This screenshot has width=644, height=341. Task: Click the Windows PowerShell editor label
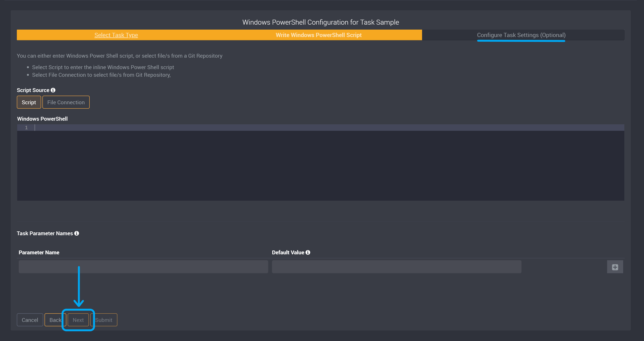click(x=42, y=119)
